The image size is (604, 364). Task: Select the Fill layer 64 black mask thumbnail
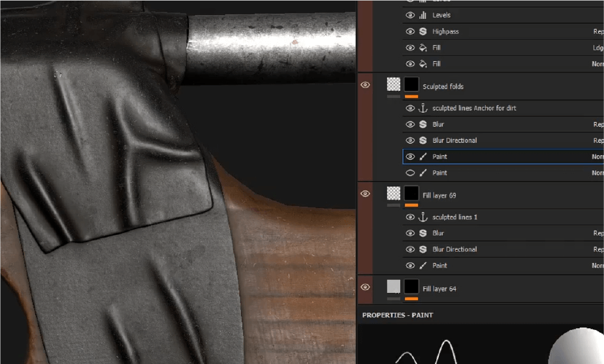pos(411,286)
